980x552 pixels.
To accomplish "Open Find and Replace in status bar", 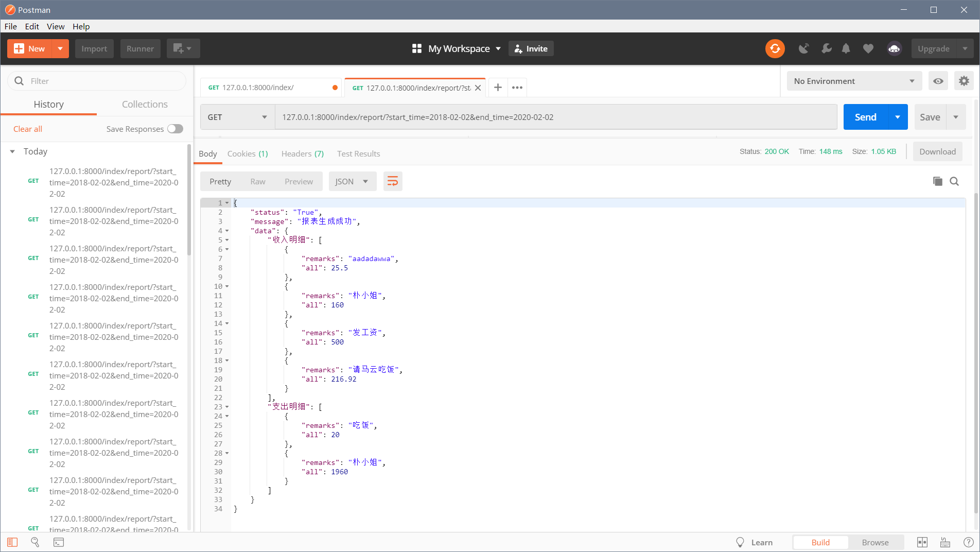I will click(x=35, y=542).
